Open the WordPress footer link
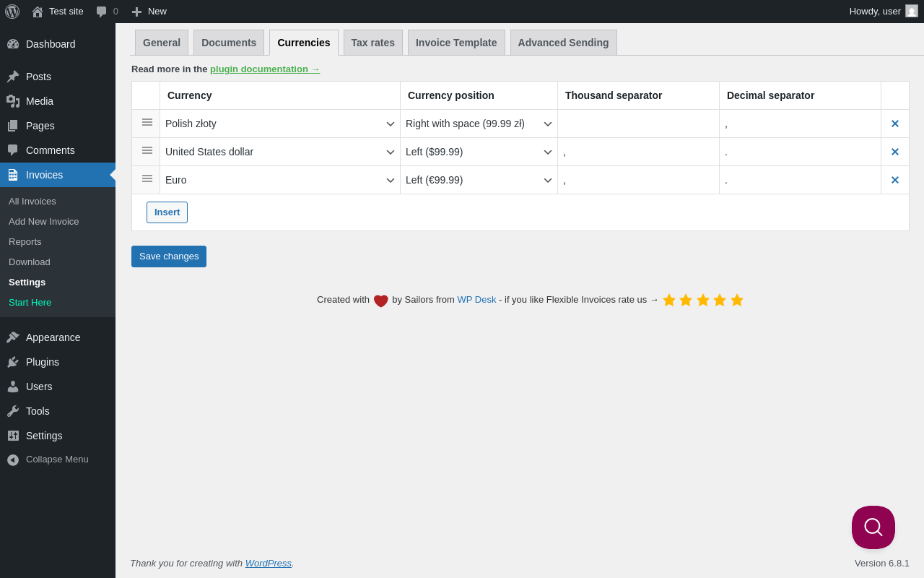 [269, 563]
